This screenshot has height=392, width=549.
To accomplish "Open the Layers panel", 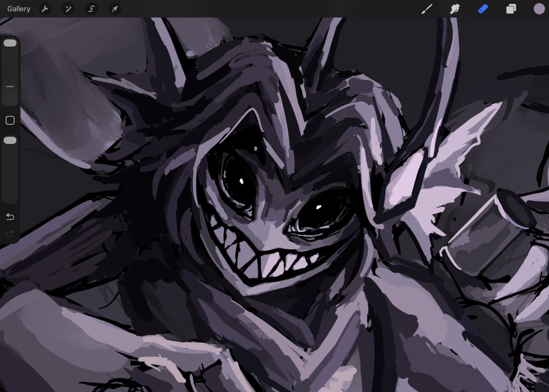I will tap(511, 9).
